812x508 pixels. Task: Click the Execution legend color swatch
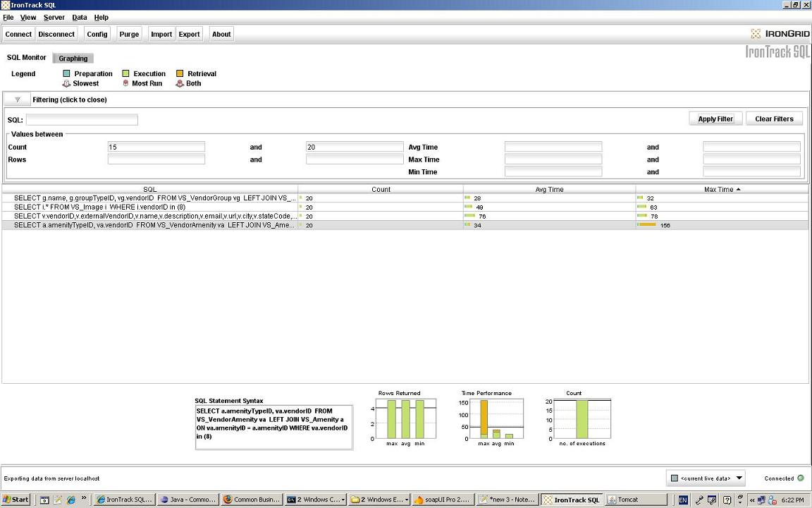pyautogui.click(x=125, y=73)
